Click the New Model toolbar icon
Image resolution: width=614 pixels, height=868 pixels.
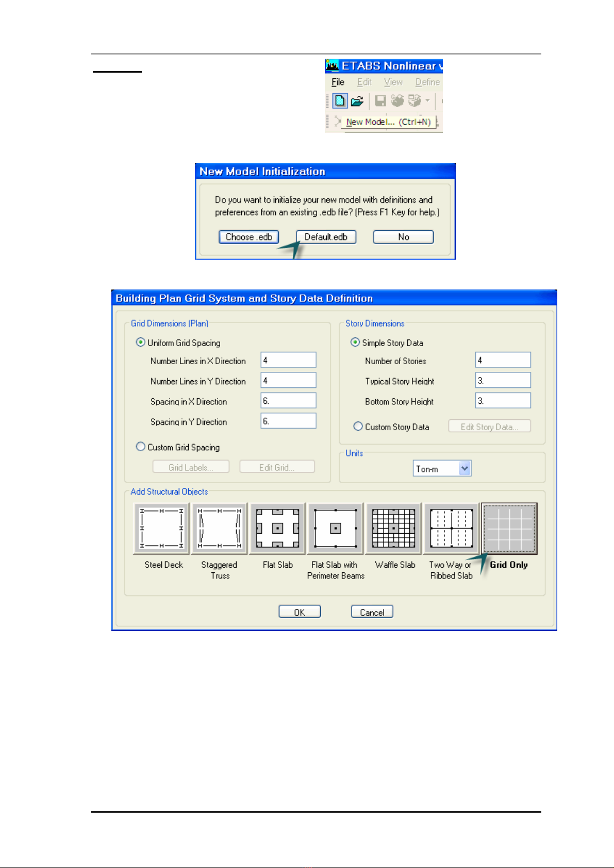coord(340,101)
